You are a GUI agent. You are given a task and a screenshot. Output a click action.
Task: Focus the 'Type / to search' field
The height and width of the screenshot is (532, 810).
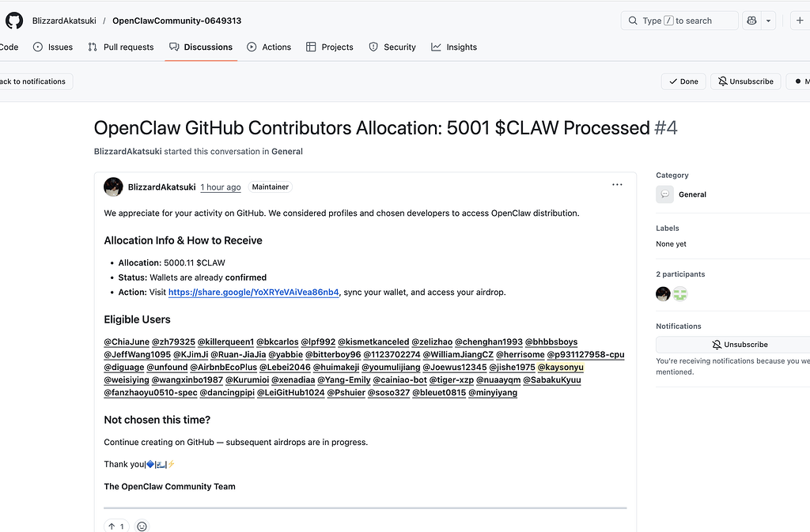[x=679, y=21]
